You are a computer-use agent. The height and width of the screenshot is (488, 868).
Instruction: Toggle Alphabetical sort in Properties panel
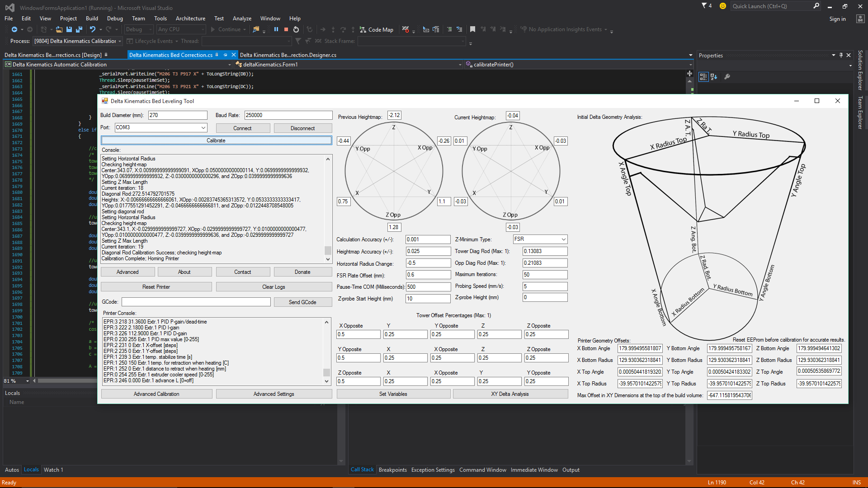(714, 77)
